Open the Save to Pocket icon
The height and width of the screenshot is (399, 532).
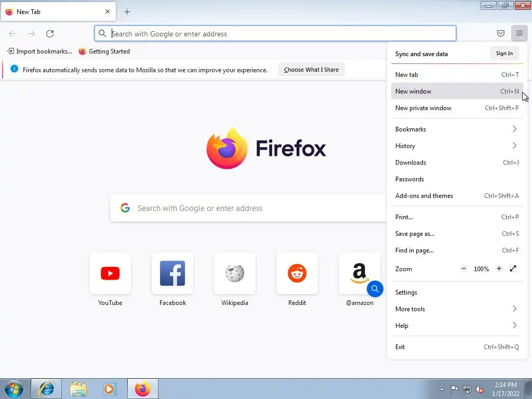click(501, 33)
